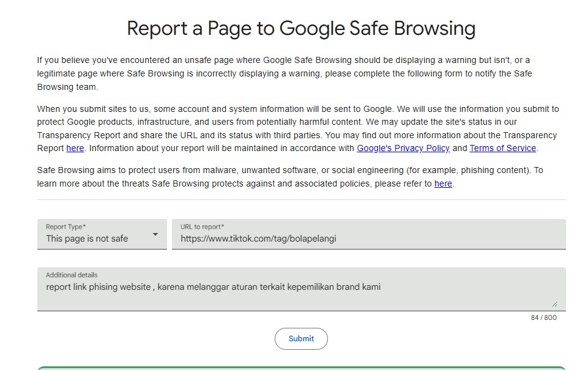Open the Terms of Service link
Screen dimensions: 588x370
point(503,149)
